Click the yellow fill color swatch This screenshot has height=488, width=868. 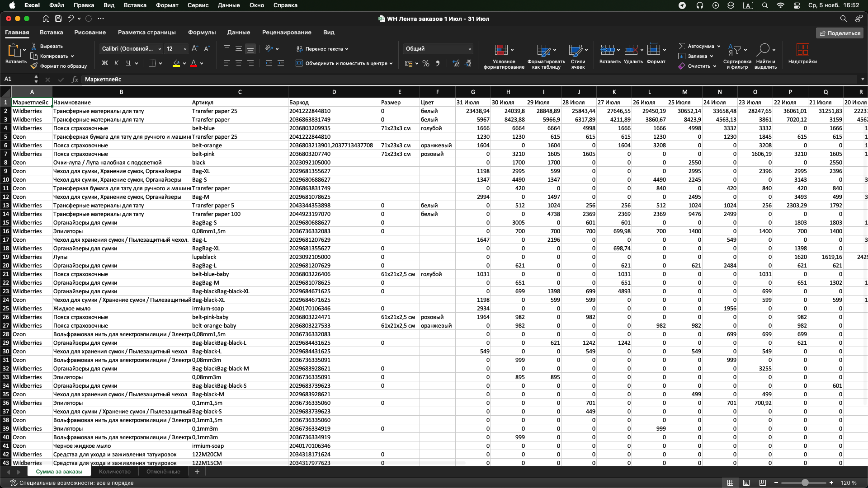click(x=176, y=64)
